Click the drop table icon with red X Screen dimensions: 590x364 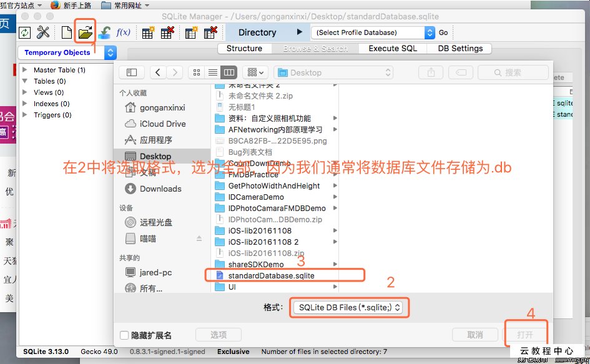point(167,31)
